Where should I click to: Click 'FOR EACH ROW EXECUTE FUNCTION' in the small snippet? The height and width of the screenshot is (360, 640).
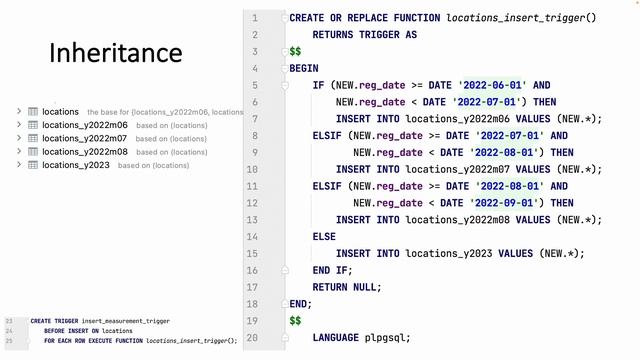coord(93,340)
